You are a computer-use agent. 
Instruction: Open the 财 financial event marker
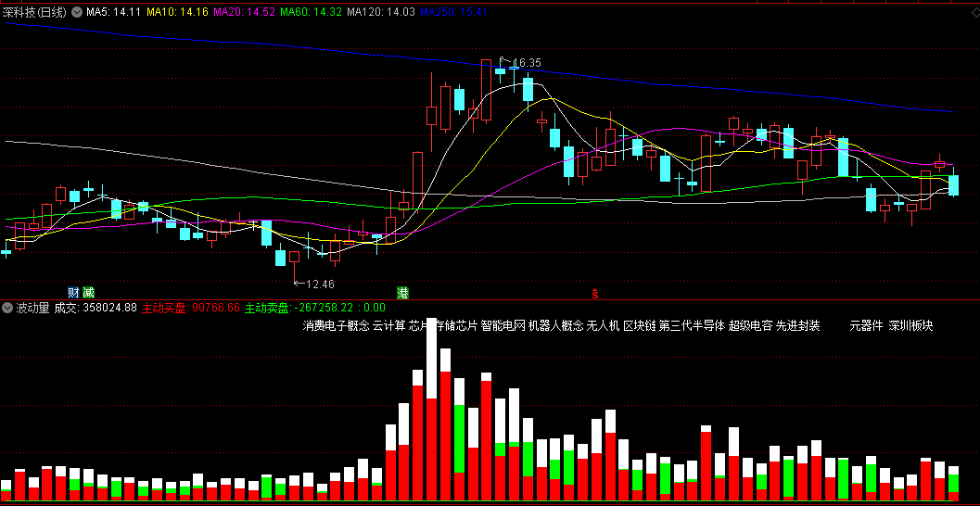(74, 292)
